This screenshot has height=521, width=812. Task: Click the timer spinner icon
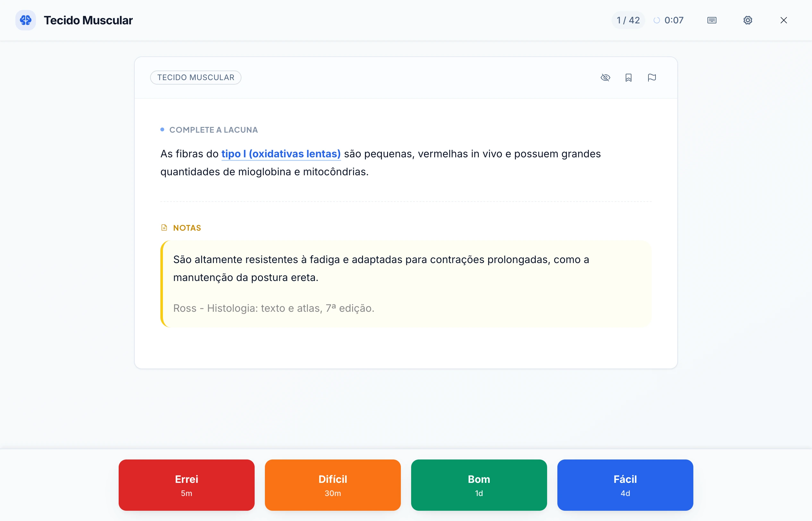click(x=656, y=20)
